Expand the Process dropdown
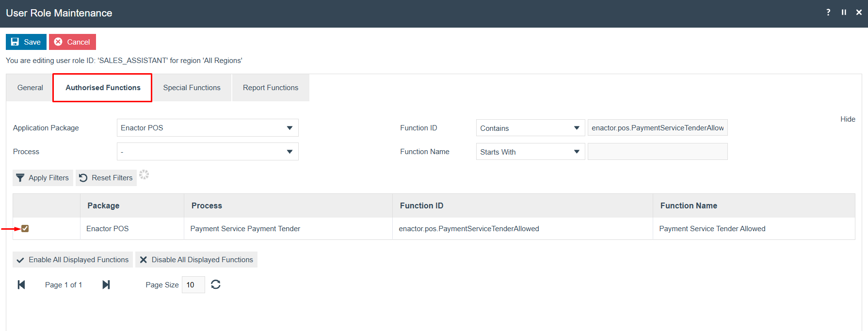This screenshot has width=868, height=331. tap(208, 152)
